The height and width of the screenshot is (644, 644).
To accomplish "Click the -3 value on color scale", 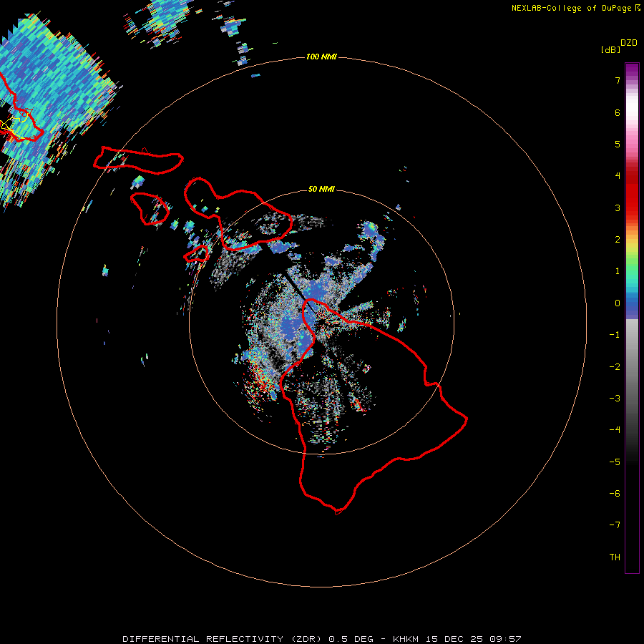I will coord(615,398).
